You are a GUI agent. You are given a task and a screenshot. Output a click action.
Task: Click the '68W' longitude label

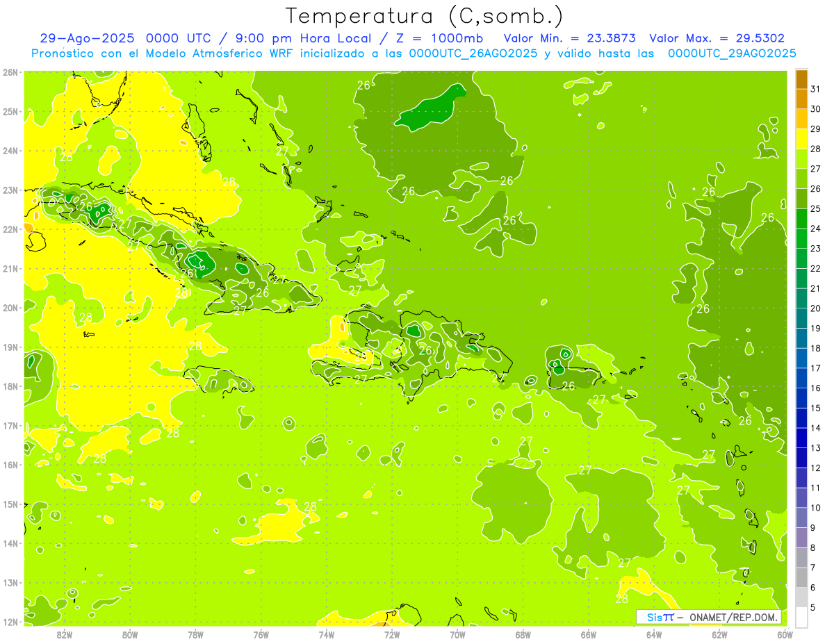coord(523,634)
